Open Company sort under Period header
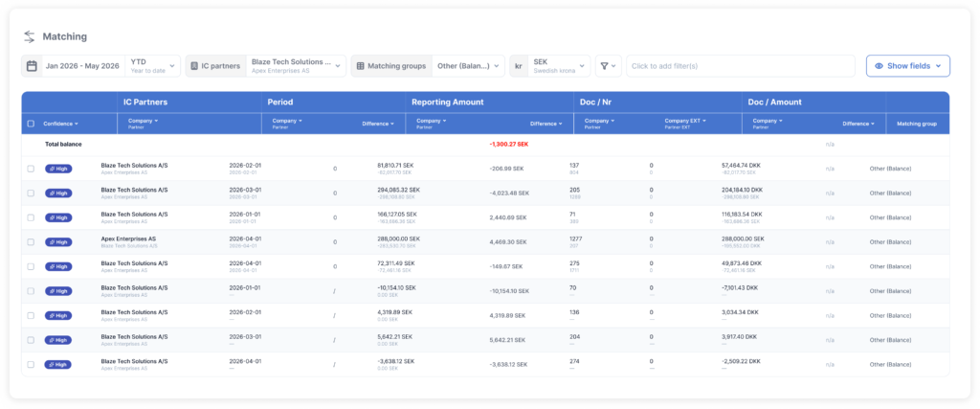The height and width of the screenshot is (409, 980). (287, 123)
